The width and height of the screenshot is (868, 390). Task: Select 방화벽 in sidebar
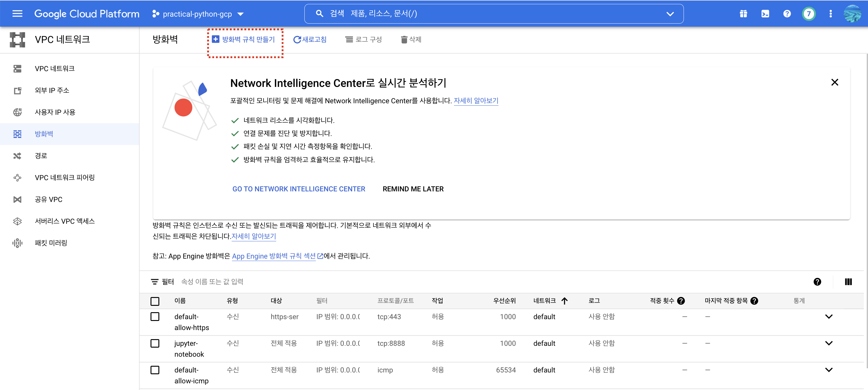[x=69, y=134]
